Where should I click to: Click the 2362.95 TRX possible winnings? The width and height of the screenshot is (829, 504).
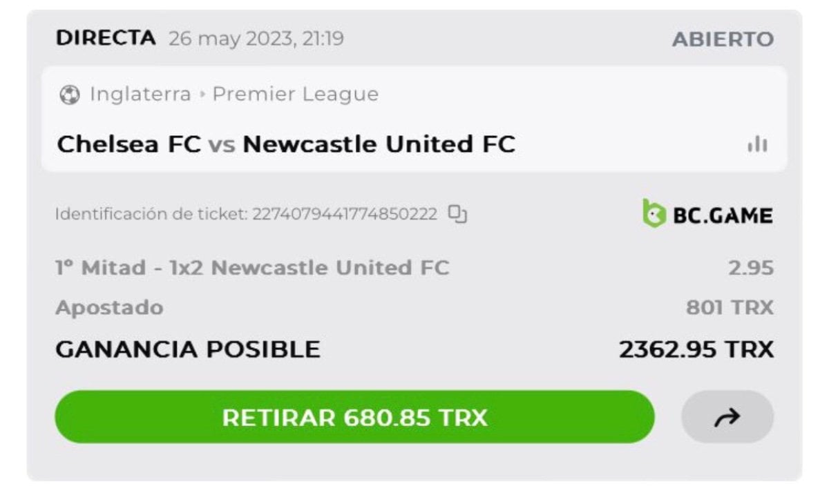[696, 349]
